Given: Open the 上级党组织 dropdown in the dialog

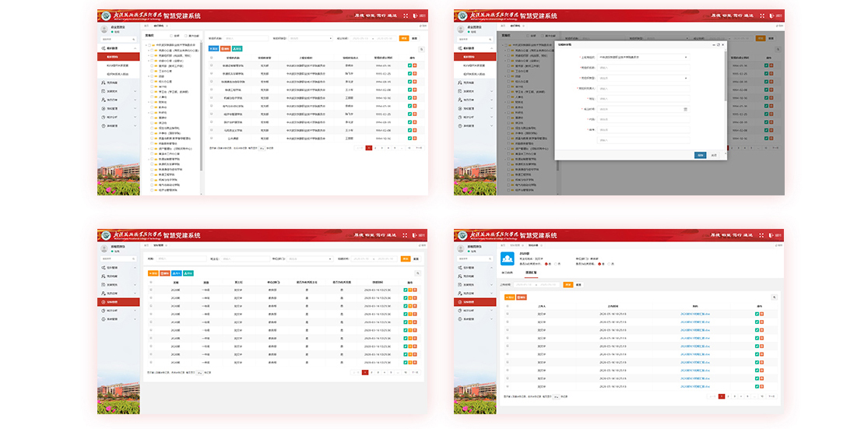Looking at the screenshot, I should click(x=641, y=57).
